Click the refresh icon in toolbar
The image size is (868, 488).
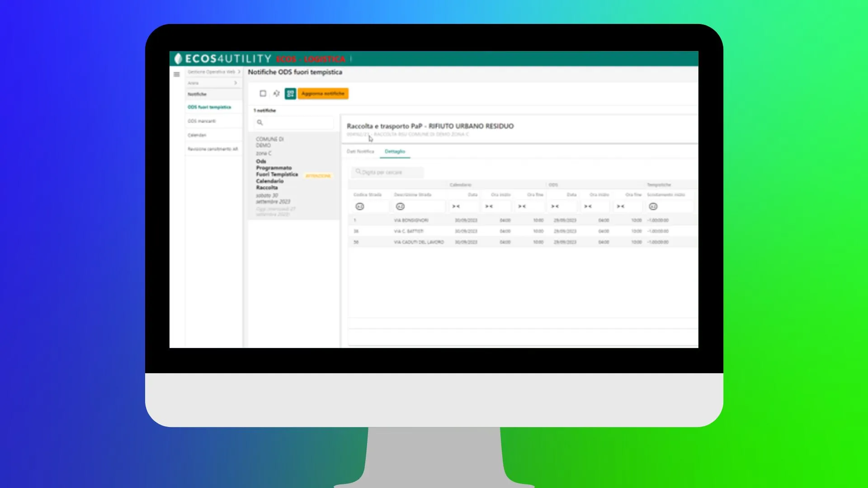[276, 94]
